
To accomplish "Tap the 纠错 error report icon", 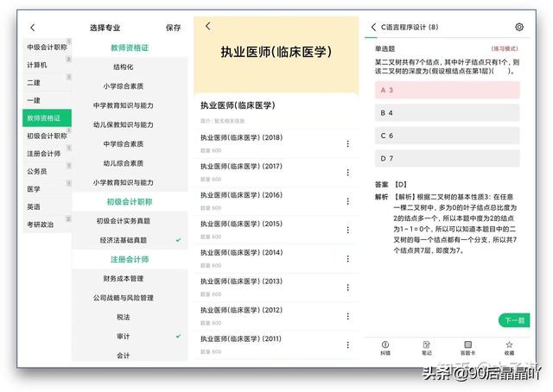I will click(385, 348).
